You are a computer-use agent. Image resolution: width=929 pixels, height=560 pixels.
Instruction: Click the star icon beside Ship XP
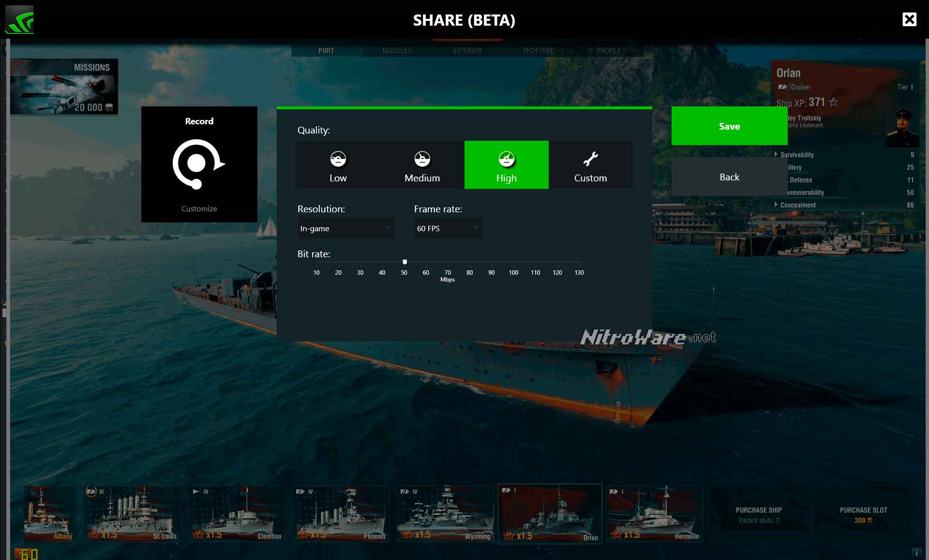pos(833,102)
